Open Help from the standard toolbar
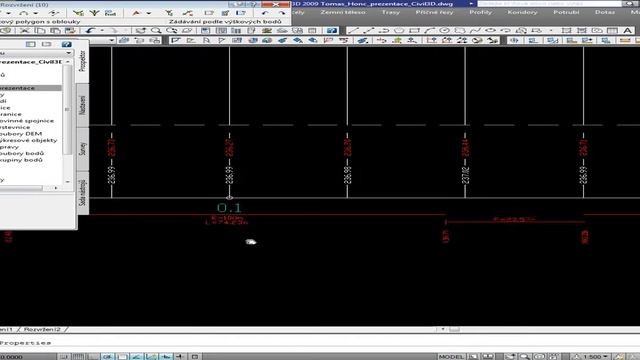The width and height of the screenshot is (640, 360). 332,31
